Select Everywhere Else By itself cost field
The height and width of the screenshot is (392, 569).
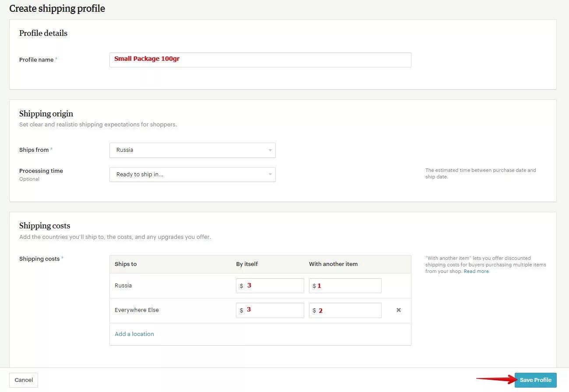(x=270, y=310)
